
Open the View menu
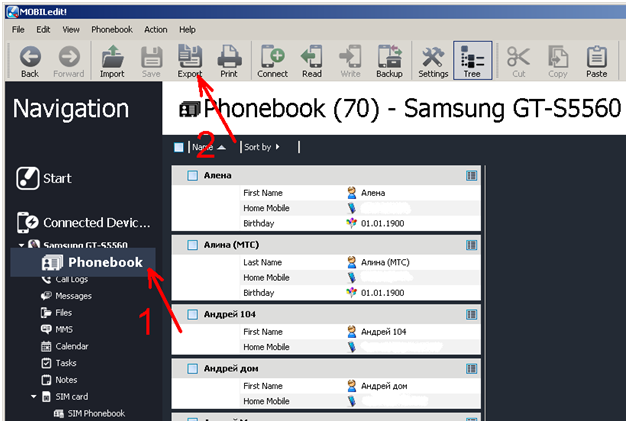point(71,30)
